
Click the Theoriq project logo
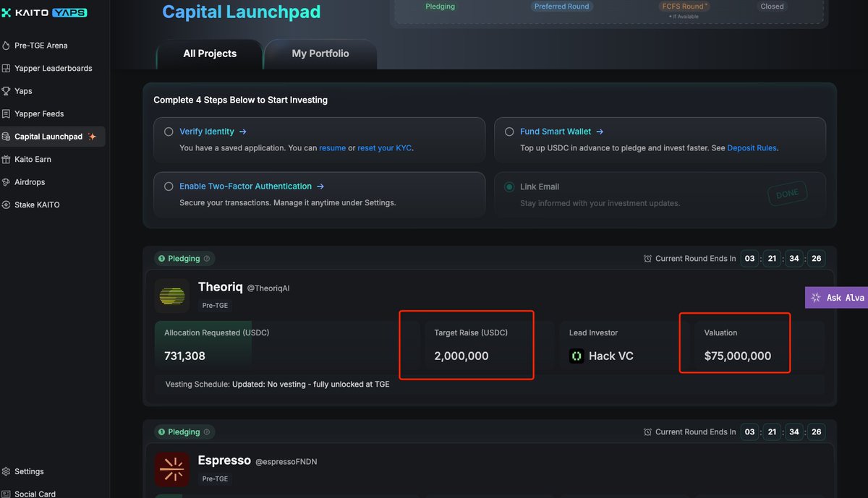click(x=172, y=296)
